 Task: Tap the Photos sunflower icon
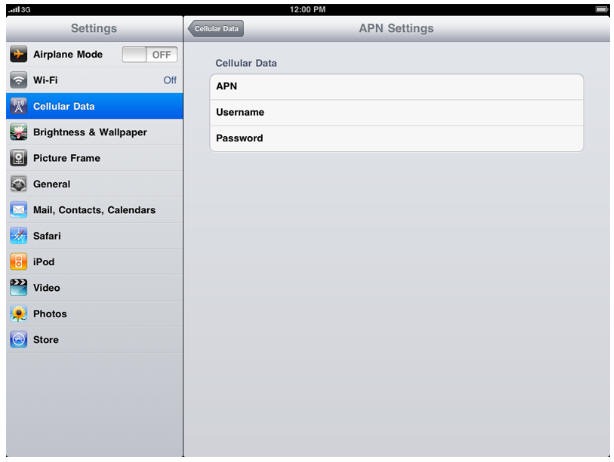18,313
